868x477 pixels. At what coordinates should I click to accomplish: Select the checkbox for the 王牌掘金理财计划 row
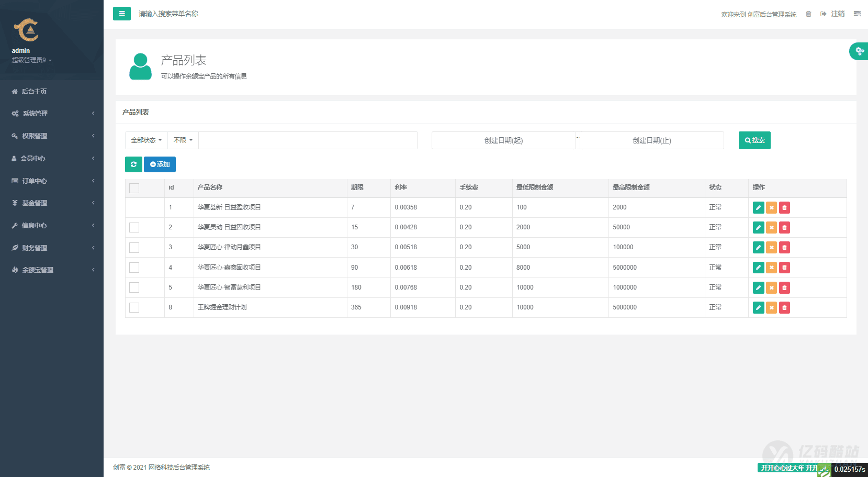click(134, 308)
